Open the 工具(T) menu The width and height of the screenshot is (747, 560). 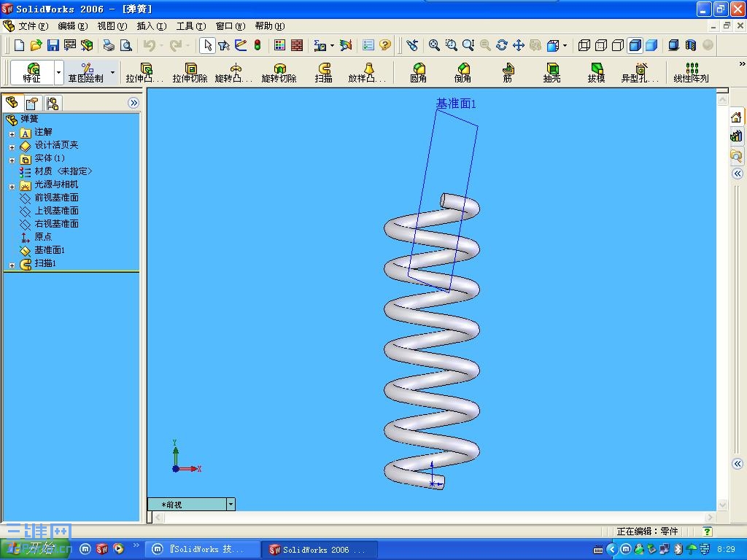tap(191, 26)
